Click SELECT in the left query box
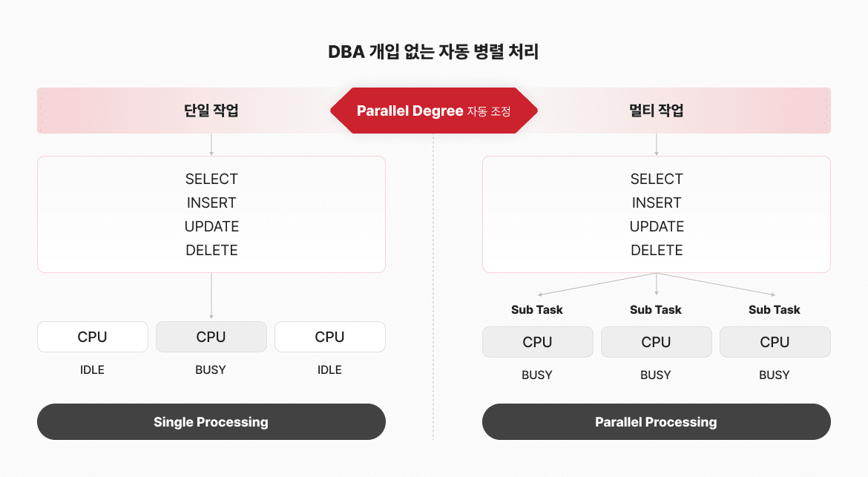 click(211, 179)
